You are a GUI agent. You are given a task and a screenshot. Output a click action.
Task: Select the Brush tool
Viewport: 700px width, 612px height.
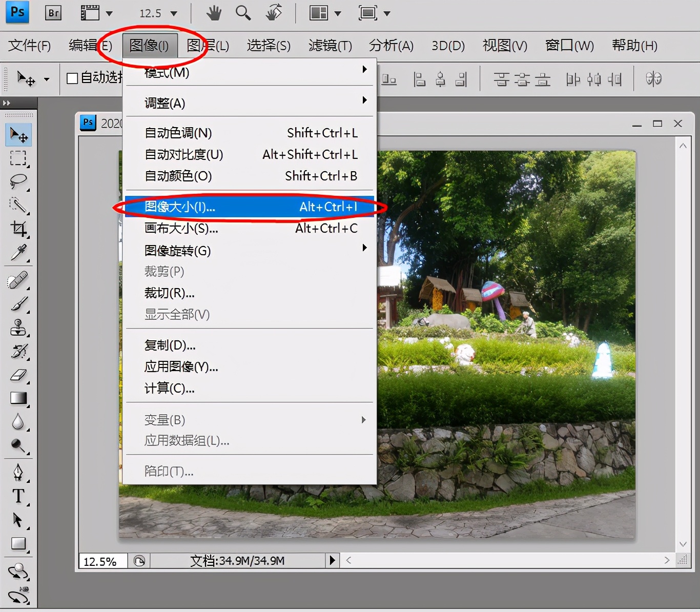(x=19, y=304)
